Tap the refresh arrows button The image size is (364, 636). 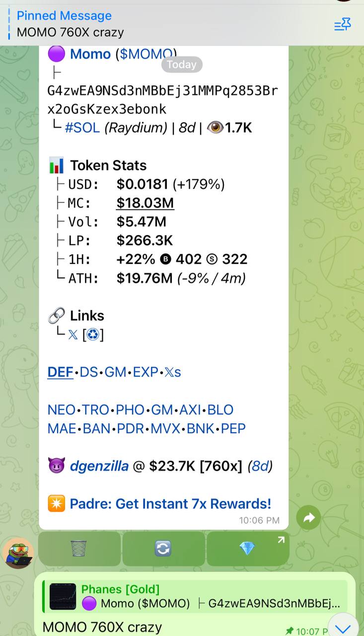pos(163,549)
